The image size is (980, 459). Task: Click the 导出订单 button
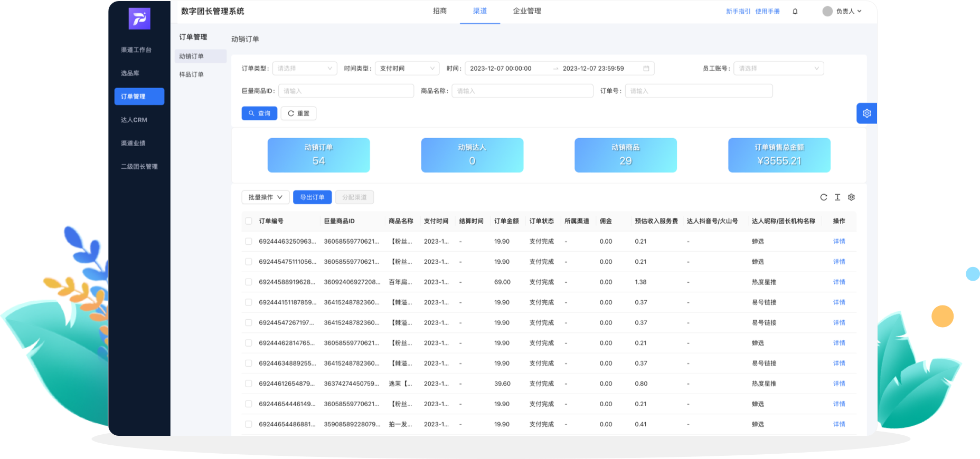[x=312, y=197]
